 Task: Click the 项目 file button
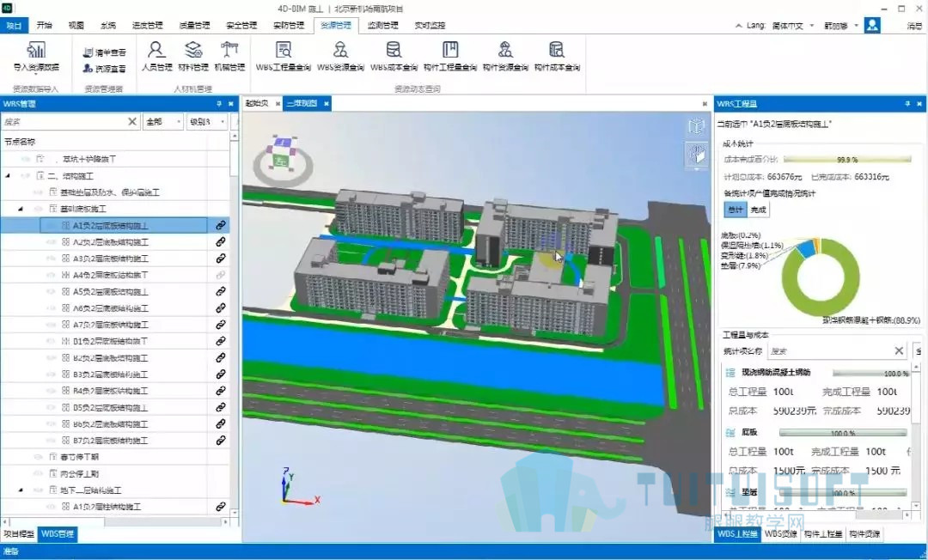15,26
